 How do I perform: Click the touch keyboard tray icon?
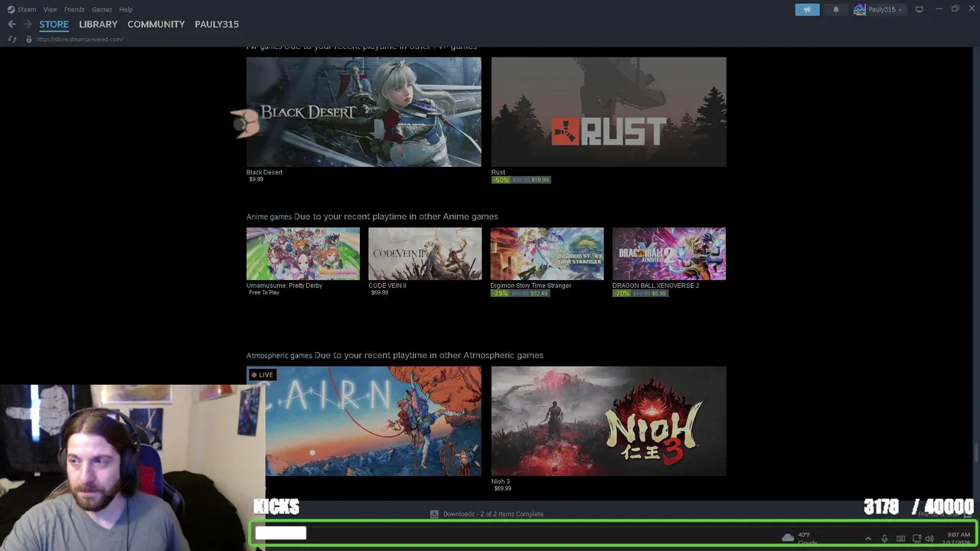point(900,539)
